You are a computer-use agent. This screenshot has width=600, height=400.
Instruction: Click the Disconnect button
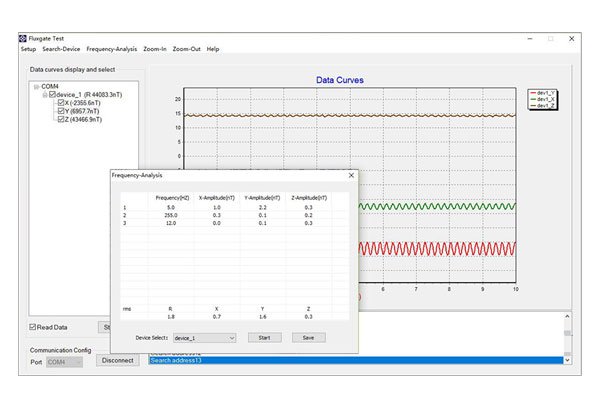118,361
